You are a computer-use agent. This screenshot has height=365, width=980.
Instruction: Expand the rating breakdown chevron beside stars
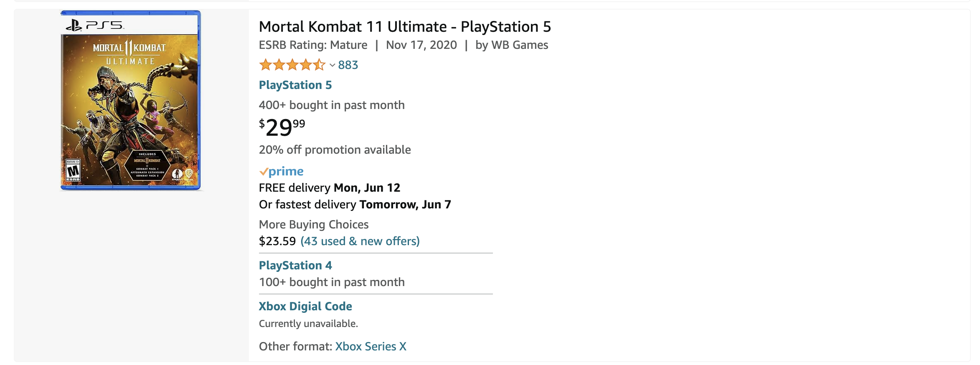332,65
